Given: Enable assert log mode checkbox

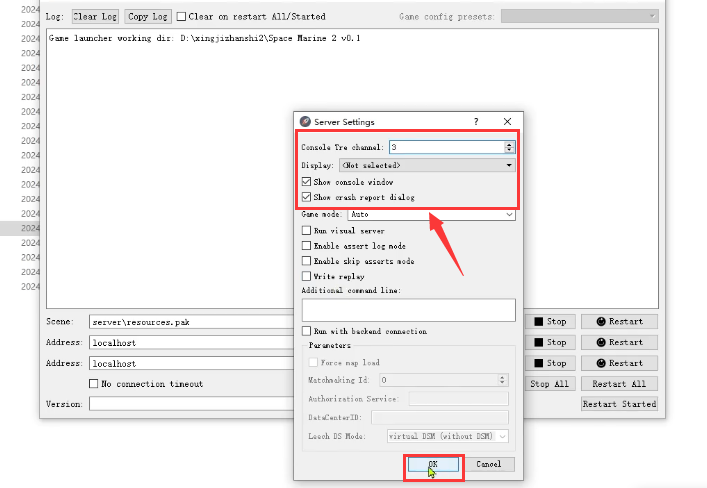Looking at the screenshot, I should pos(307,246).
